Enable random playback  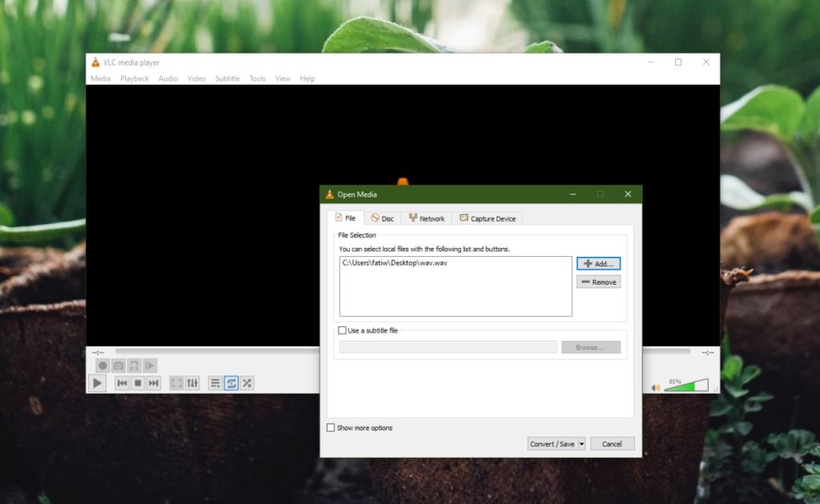coord(247,383)
